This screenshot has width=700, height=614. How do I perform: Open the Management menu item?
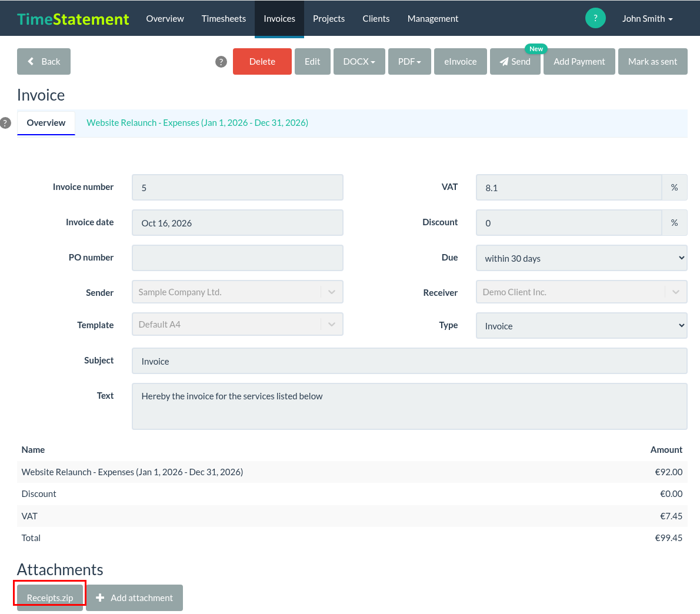432,19
